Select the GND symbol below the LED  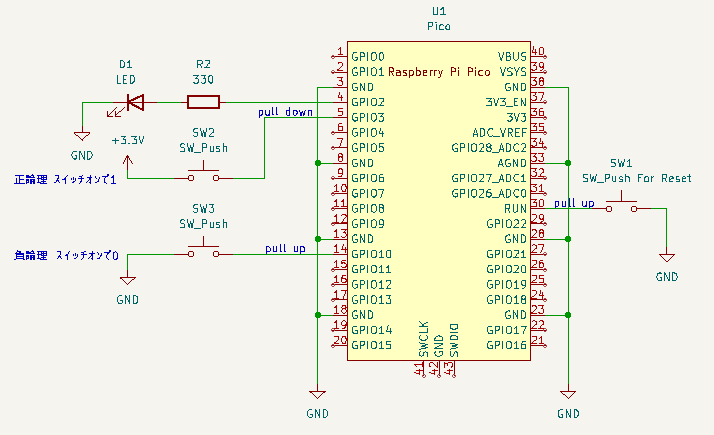82,136
